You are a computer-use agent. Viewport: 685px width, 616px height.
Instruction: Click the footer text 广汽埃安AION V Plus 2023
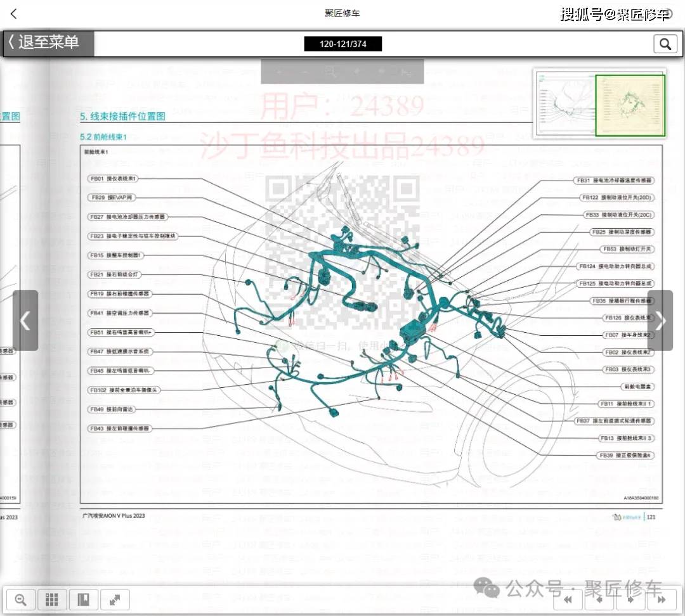114,516
